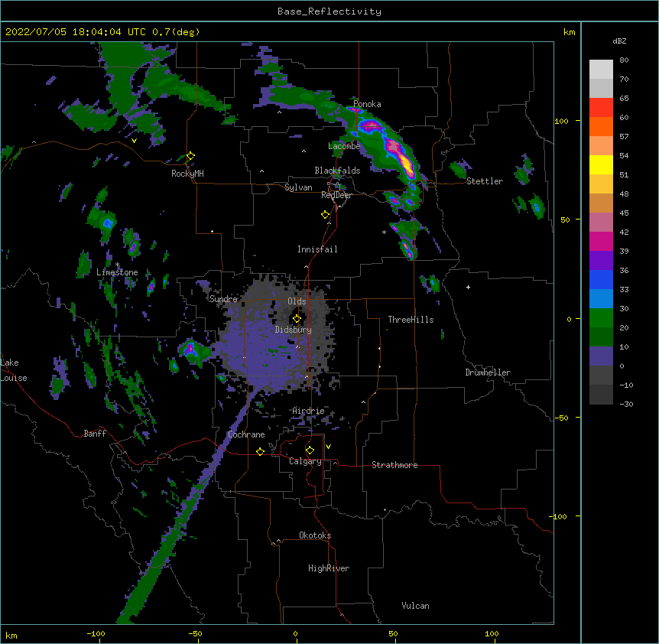Select the Vulcan label

[x=415, y=606]
